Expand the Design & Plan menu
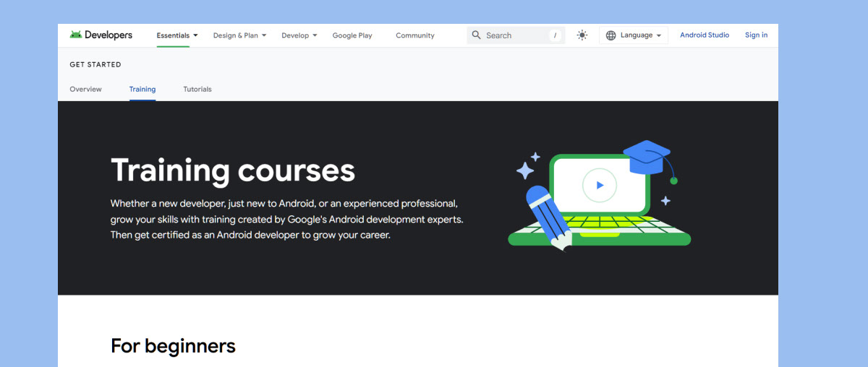Viewport: 868px width, 367px height. 240,35
